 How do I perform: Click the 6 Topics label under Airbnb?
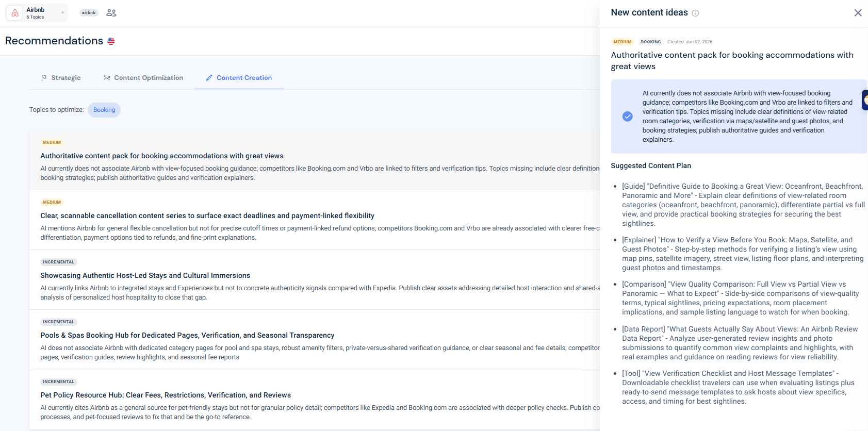tap(35, 17)
